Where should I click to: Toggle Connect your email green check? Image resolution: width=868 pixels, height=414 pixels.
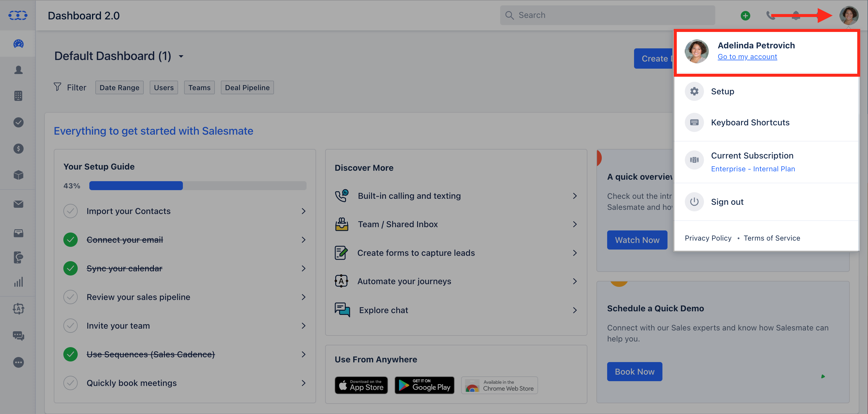click(x=71, y=240)
